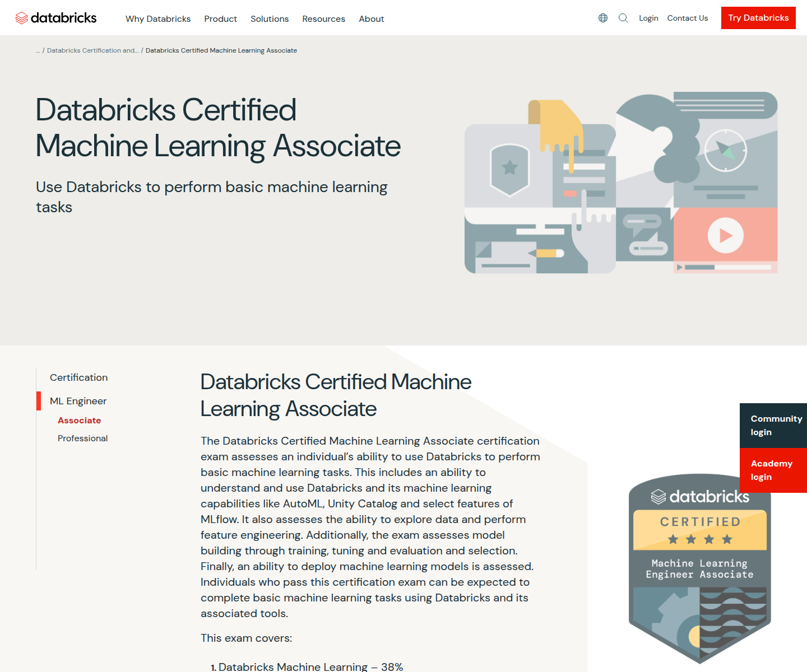The width and height of the screenshot is (807, 672).
Task: Click the section heading 'Databricks Certified Machine Learning Associate'
Action: click(x=336, y=395)
